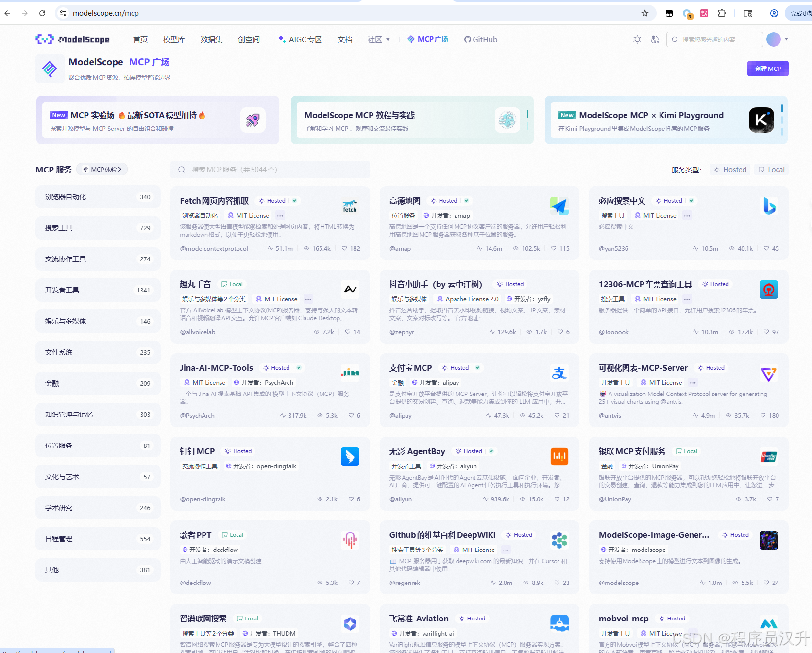The width and height of the screenshot is (812, 653).
Task: Open the @modelcontextprotocol author link
Action: click(214, 249)
